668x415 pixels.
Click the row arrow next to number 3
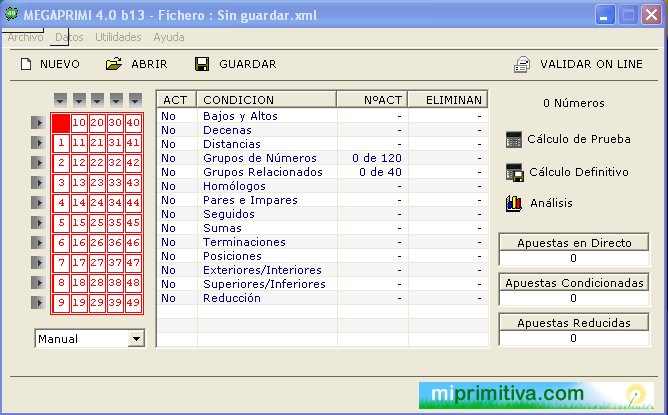point(38,182)
